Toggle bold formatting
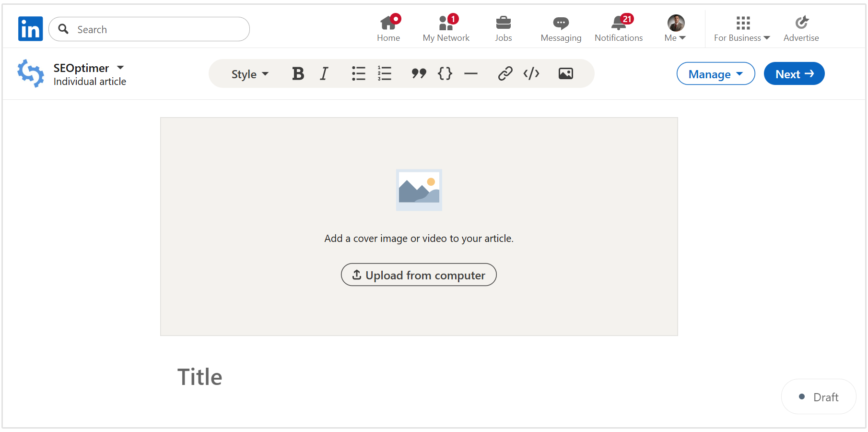Screen dimensions: 868x432 tap(298, 73)
